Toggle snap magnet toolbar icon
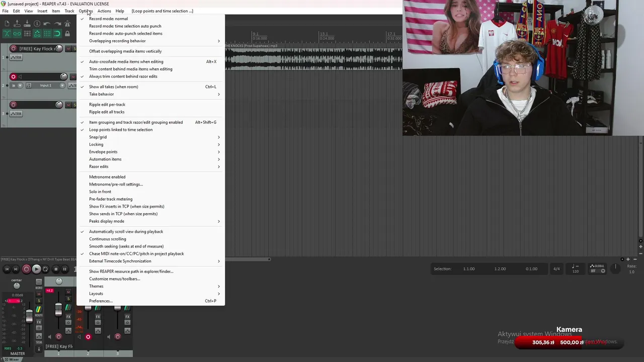644x362 pixels. [x=57, y=34]
